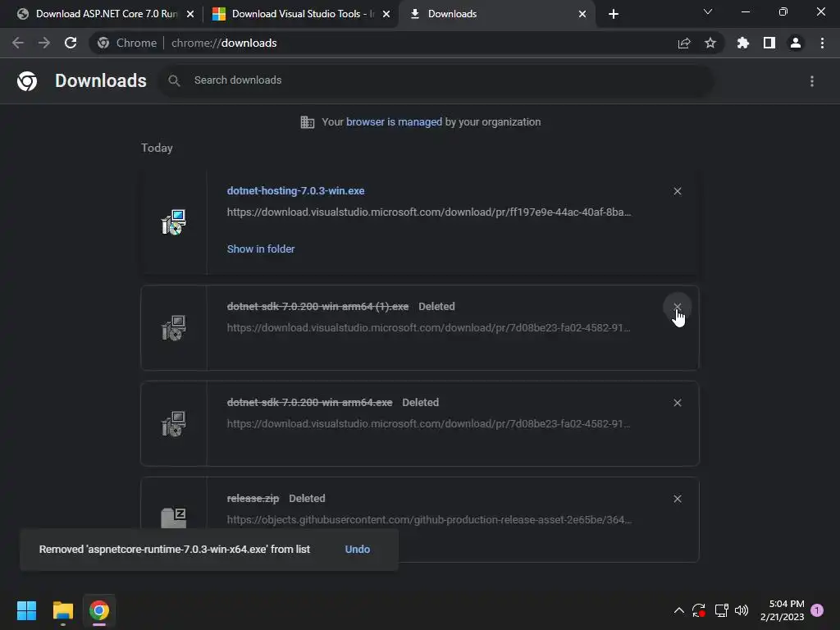
Task: Click the Chrome logo beside Downloads title
Action: coord(27,81)
